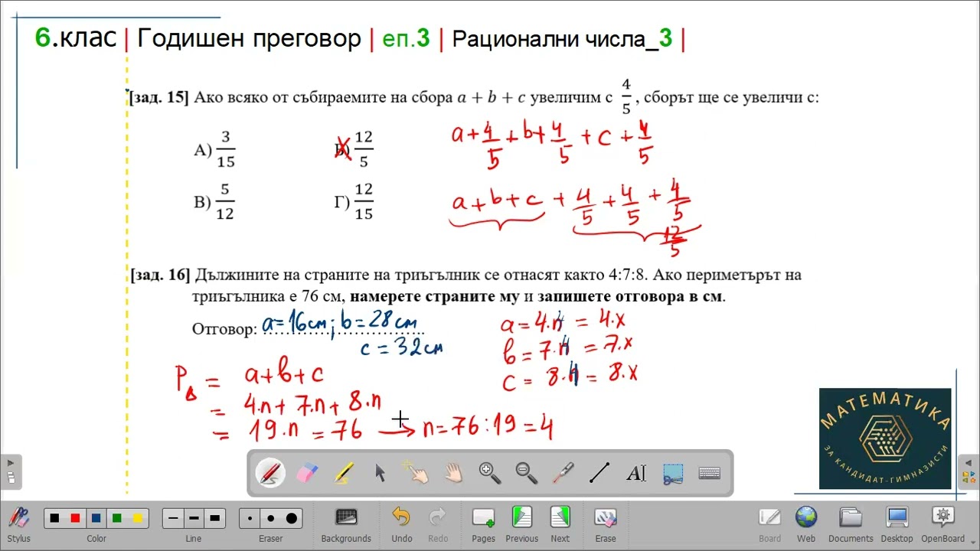Switch to Board mode
The image size is (980, 551).
tap(769, 524)
